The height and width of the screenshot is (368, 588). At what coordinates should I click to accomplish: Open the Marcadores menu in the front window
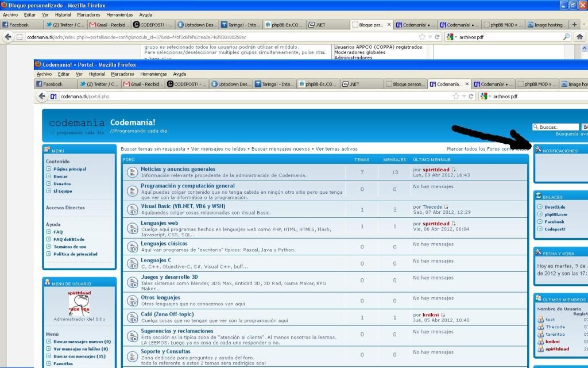coord(122,74)
